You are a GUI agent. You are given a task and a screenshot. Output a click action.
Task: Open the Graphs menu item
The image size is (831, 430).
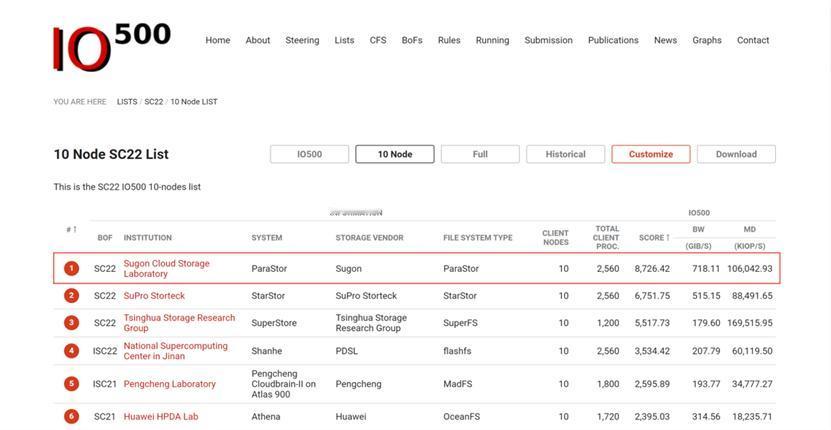(x=707, y=41)
